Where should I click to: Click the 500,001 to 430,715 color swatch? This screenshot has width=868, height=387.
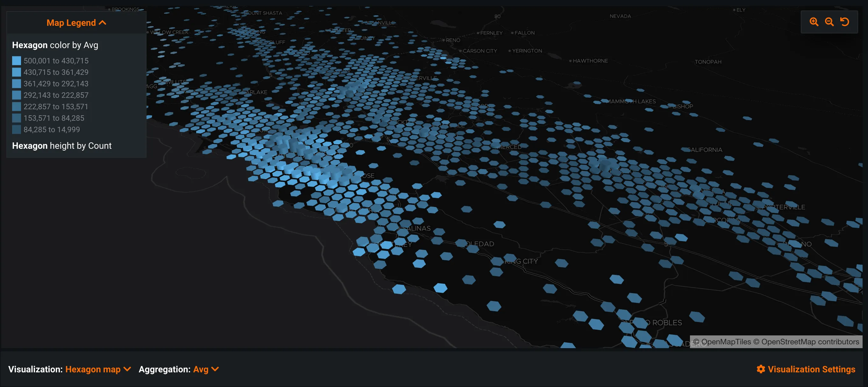17,61
